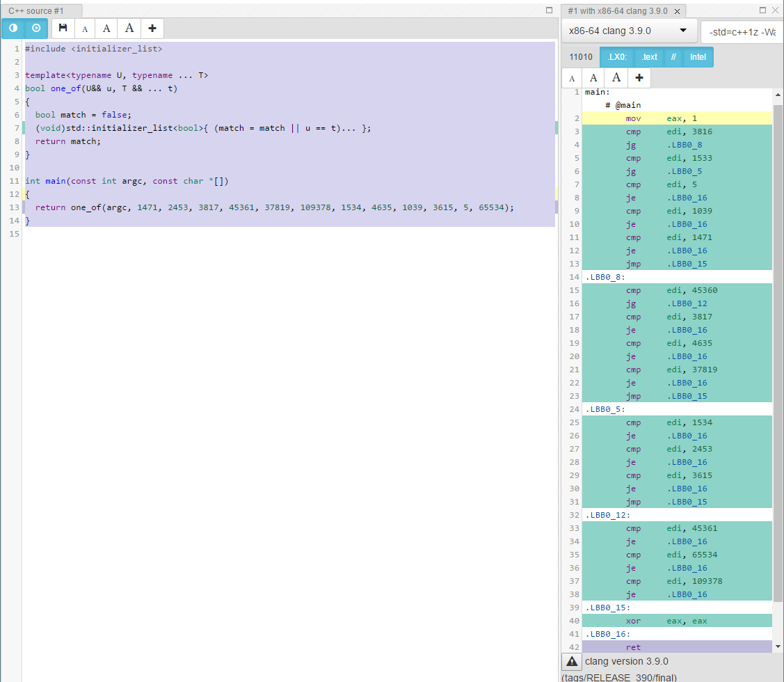The height and width of the screenshot is (682, 784).
Task: Select largest font in assembly output pane
Action: (616, 78)
